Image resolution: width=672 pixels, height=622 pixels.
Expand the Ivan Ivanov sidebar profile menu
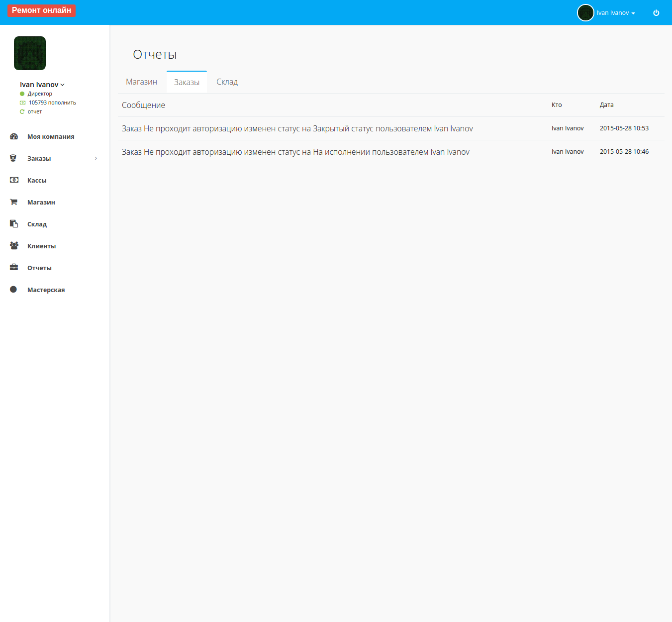click(42, 85)
